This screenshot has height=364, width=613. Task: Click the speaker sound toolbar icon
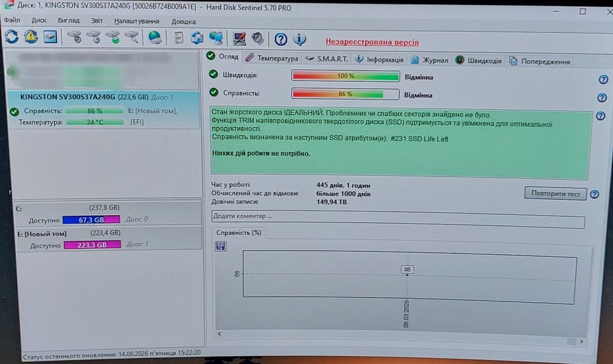point(258,39)
